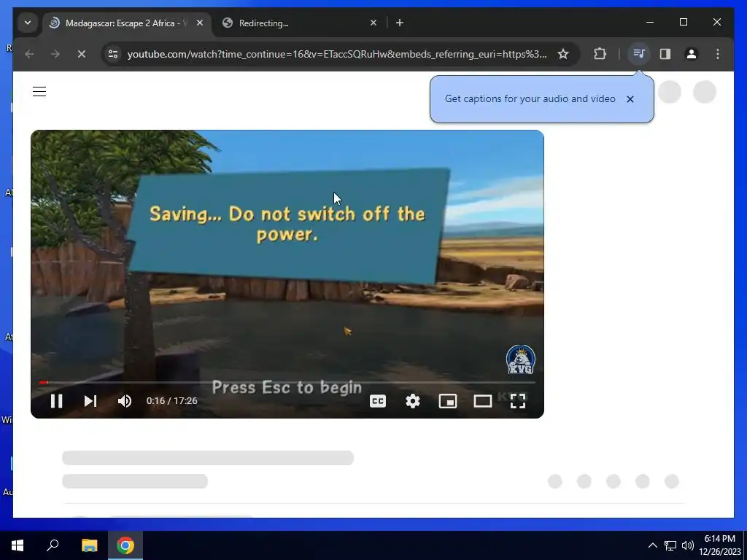The image size is (747, 560).
Task: View site information icon in address bar
Action: tap(113, 54)
